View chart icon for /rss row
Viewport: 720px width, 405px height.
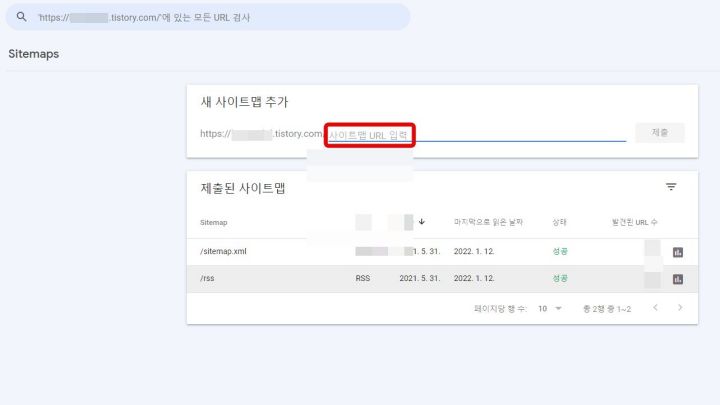[x=678, y=279]
